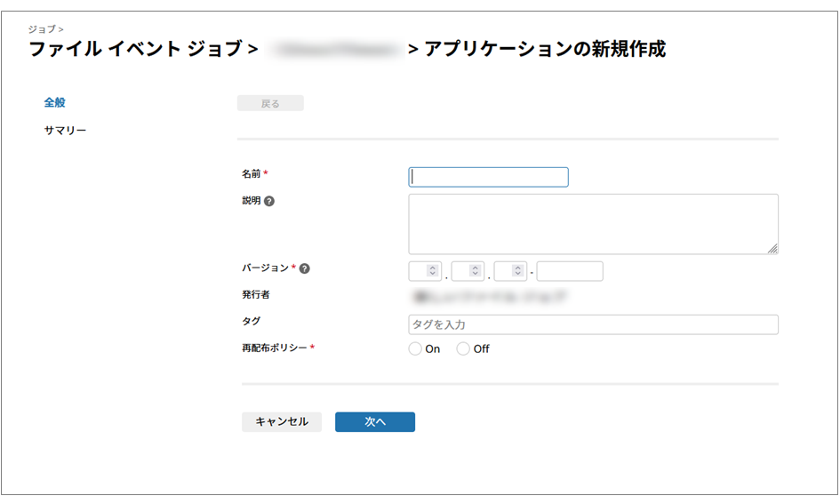Click the タグを入力 tag field
Image resolution: width=840 pixels, height=504 pixels.
(593, 324)
